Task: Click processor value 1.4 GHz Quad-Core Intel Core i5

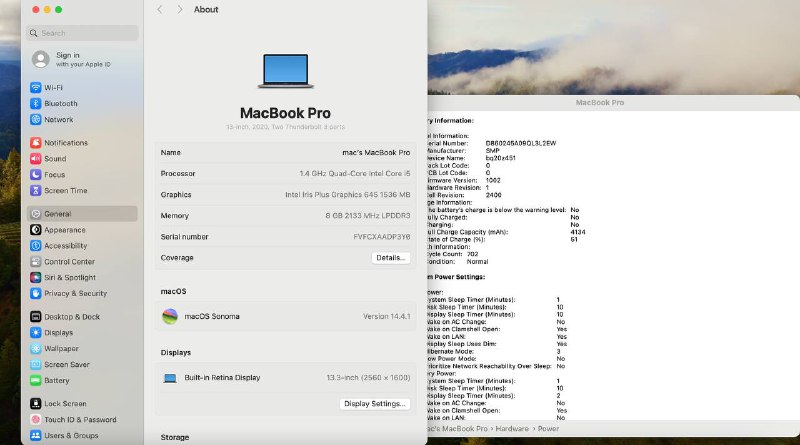Action: click(355, 174)
